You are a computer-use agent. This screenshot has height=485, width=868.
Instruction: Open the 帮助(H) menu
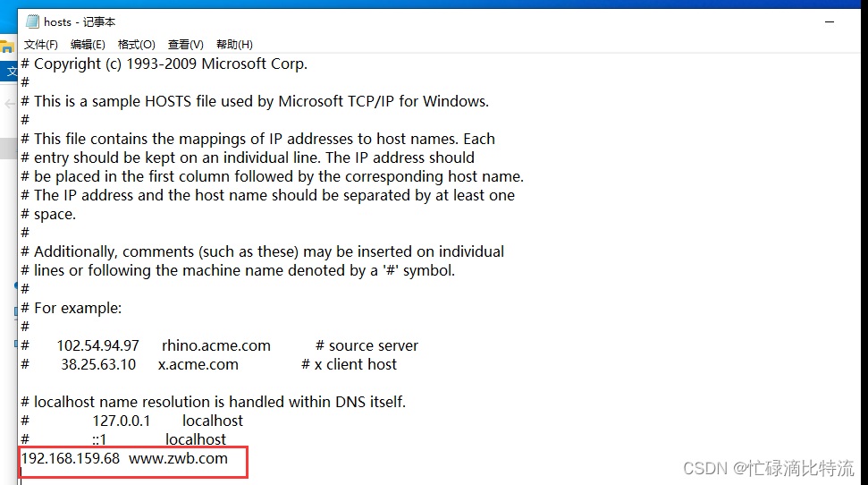234,44
